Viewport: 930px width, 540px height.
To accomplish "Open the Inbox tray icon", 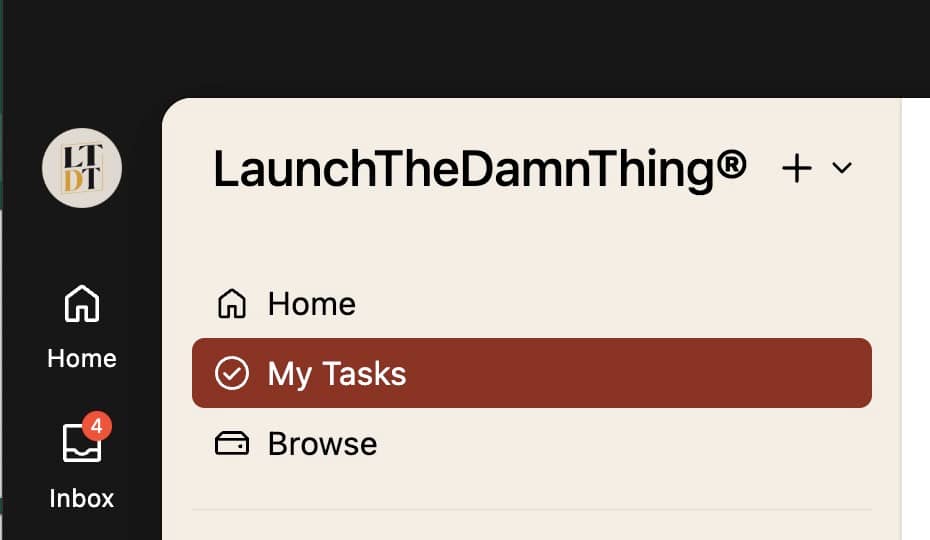I will 80,444.
